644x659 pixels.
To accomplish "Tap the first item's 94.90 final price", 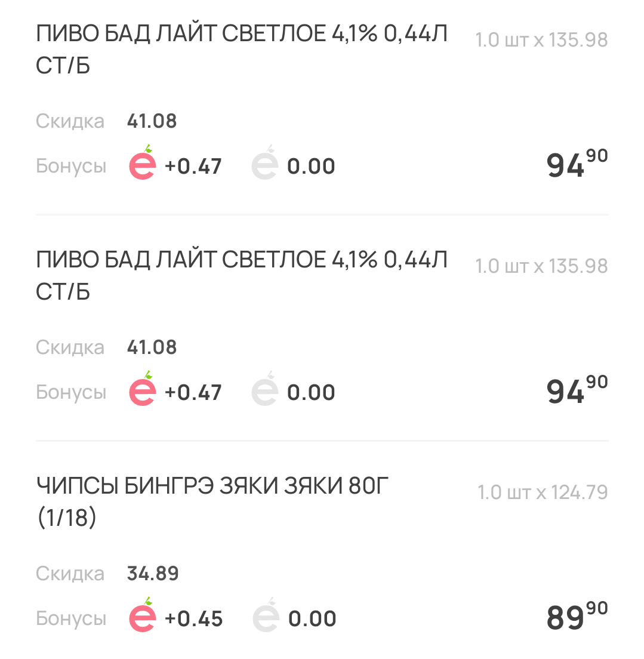I will pyautogui.click(x=577, y=164).
